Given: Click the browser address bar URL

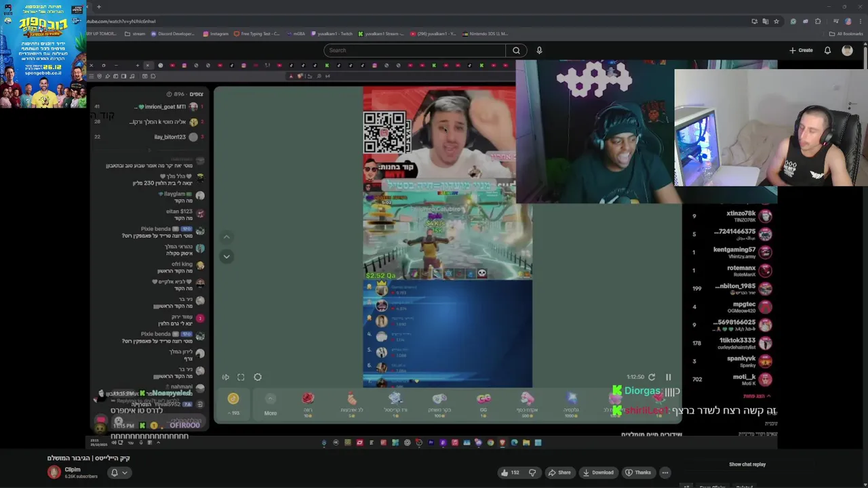Looking at the screenshot, I should (x=122, y=21).
